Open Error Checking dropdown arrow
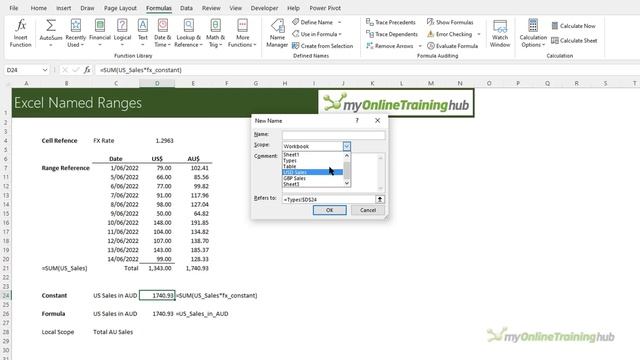640x360 pixels. click(479, 34)
